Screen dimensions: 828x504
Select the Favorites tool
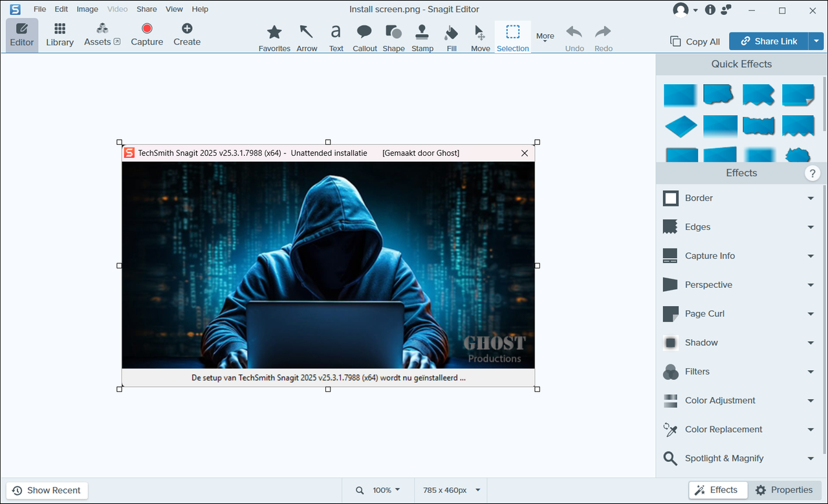click(274, 38)
